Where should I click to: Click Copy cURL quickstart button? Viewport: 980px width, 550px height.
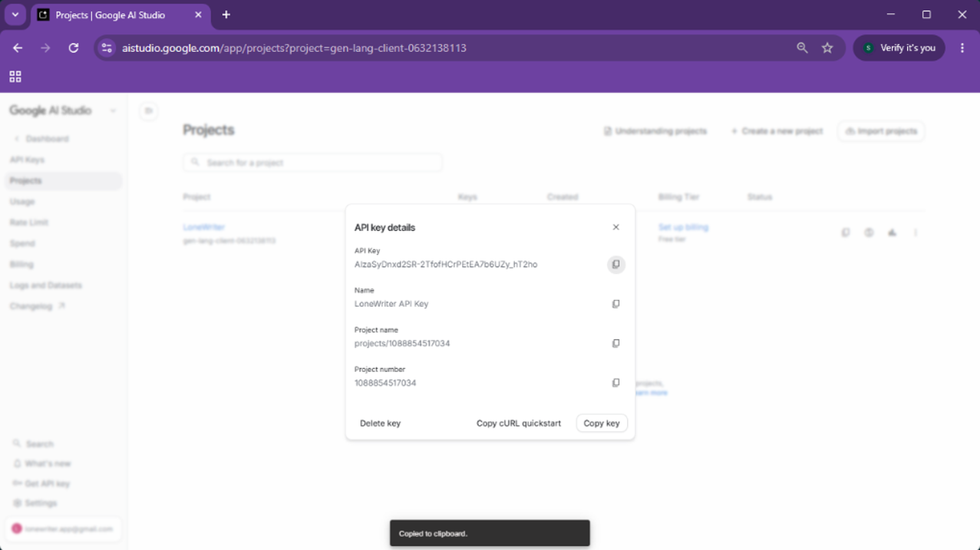coord(519,423)
